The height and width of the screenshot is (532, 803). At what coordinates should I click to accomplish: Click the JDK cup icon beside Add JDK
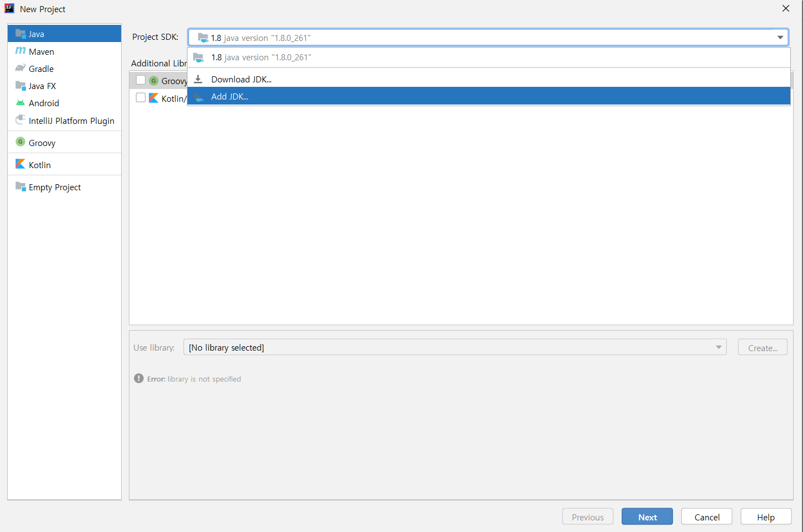[x=198, y=96]
